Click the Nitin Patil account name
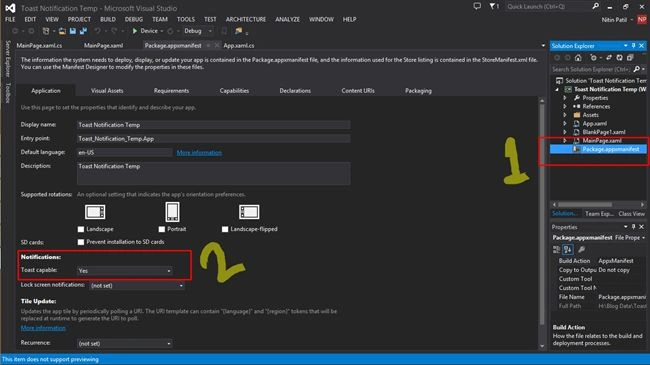Viewport: 650px width, 365px height. click(x=614, y=19)
